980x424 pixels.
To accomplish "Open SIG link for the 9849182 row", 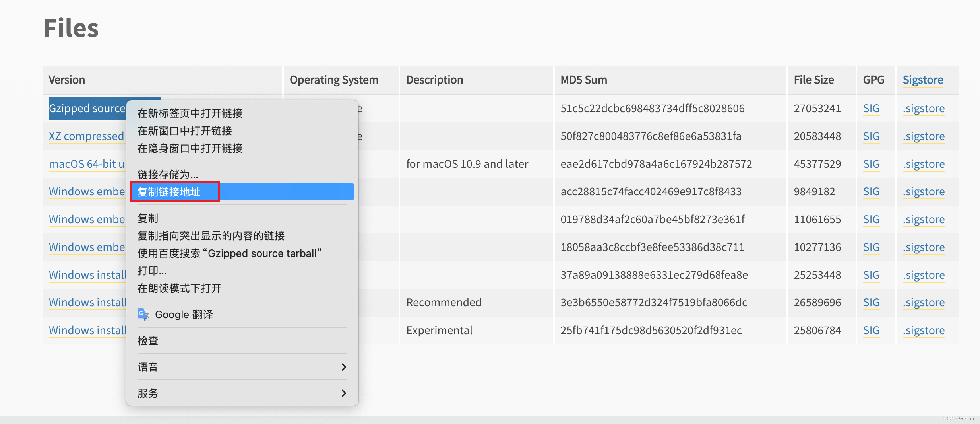I will pos(871,191).
